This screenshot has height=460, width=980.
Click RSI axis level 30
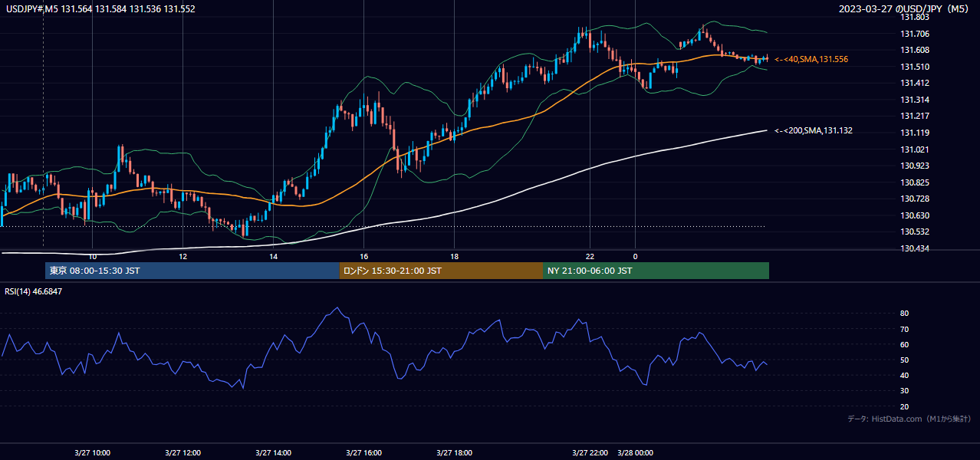[905, 390]
